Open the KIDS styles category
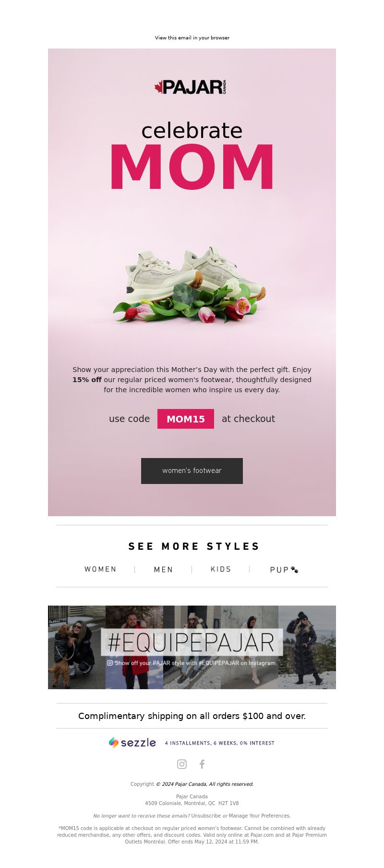 [x=221, y=569]
